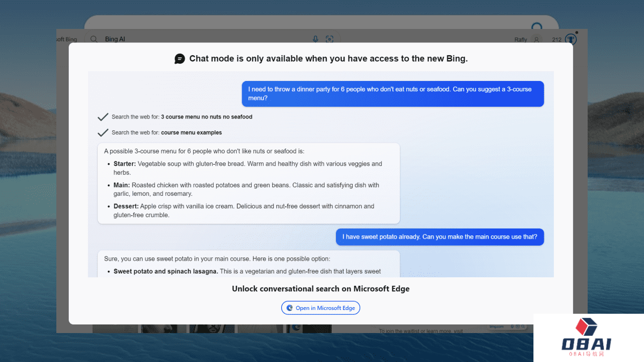644x362 pixels.
Task: Click the Bing AI search input field
Action: tap(204, 39)
